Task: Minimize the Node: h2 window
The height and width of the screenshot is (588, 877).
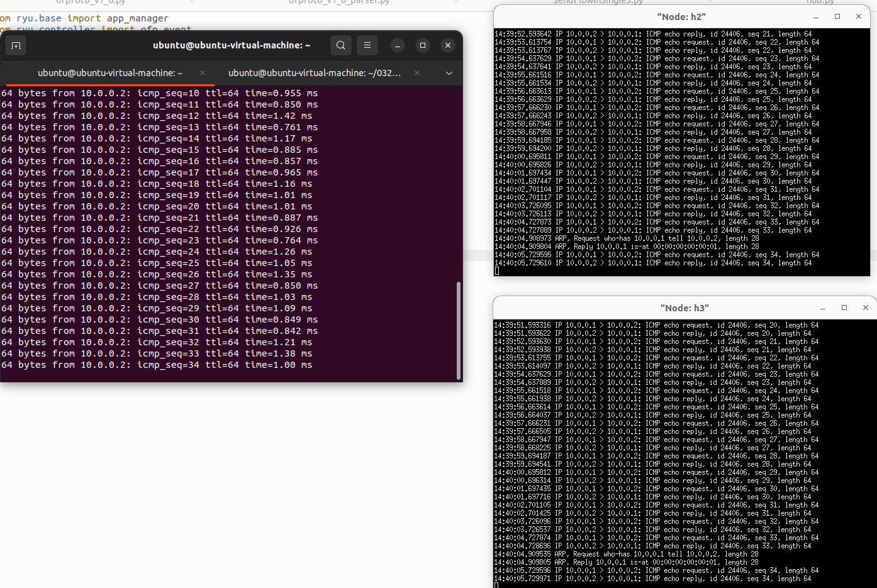Action: (x=816, y=17)
